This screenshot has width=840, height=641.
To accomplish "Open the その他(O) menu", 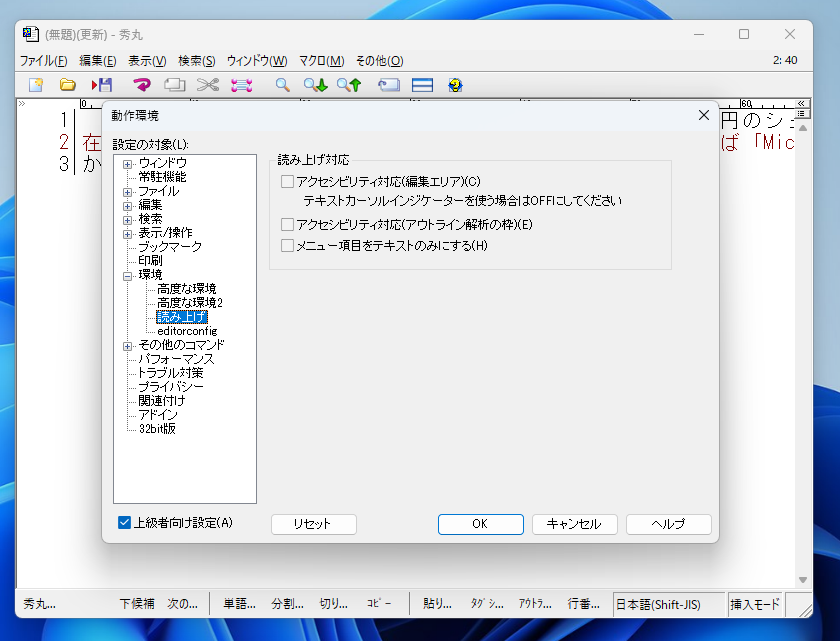I will click(x=379, y=61).
